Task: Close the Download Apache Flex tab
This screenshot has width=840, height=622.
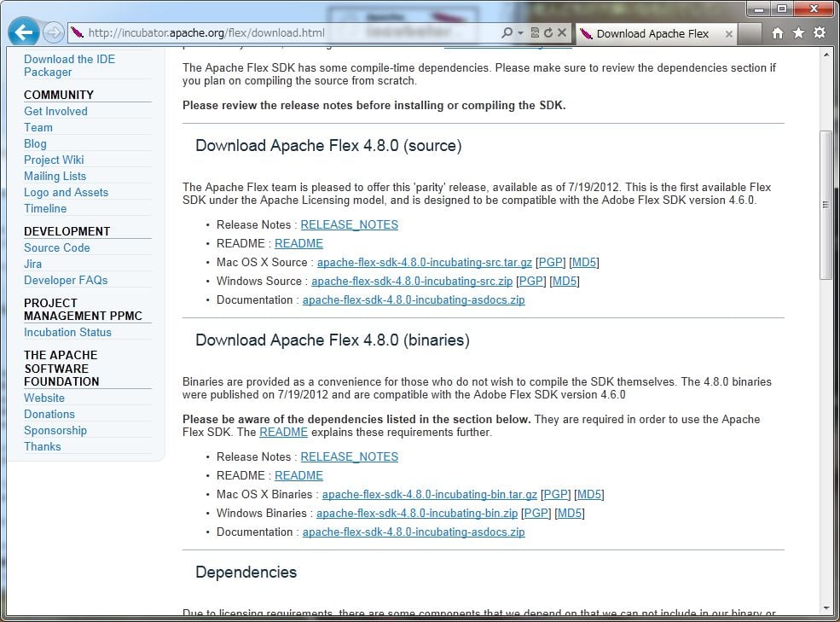Action: point(728,34)
